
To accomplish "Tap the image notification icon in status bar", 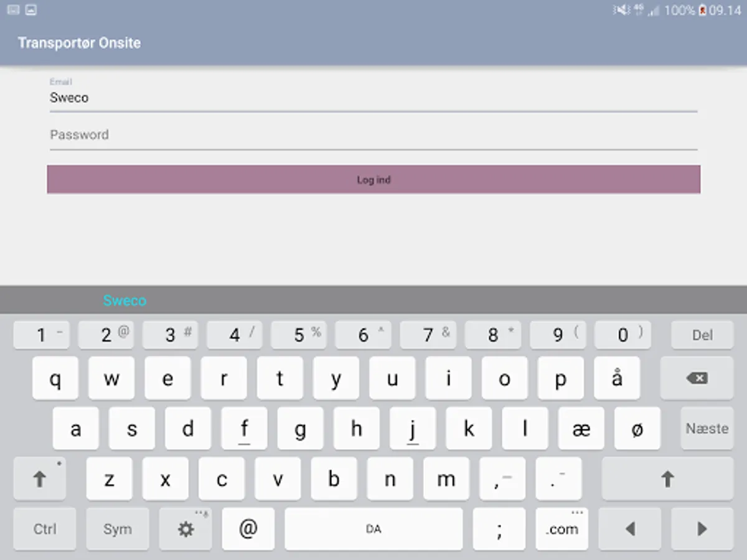I will 31,10.
